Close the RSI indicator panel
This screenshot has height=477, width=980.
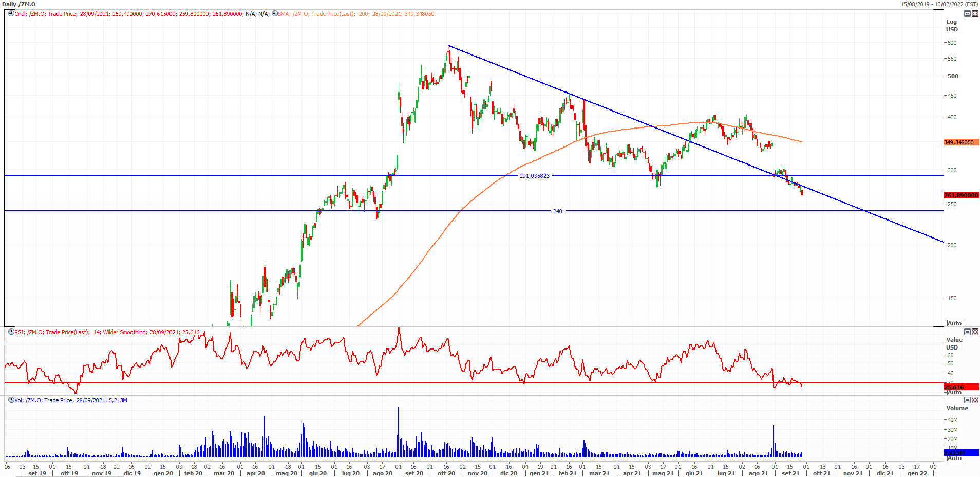[x=975, y=332]
